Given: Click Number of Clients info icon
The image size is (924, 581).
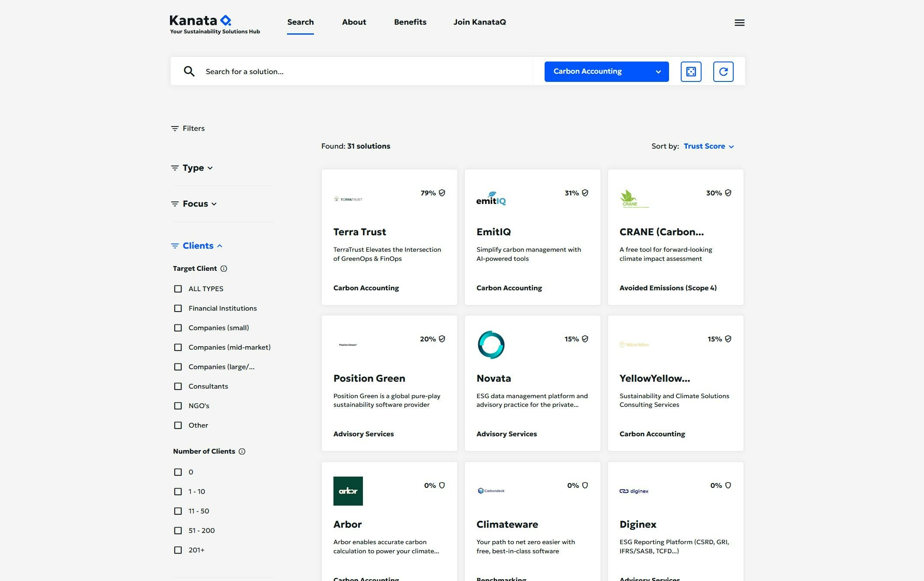Looking at the screenshot, I should click(x=242, y=451).
